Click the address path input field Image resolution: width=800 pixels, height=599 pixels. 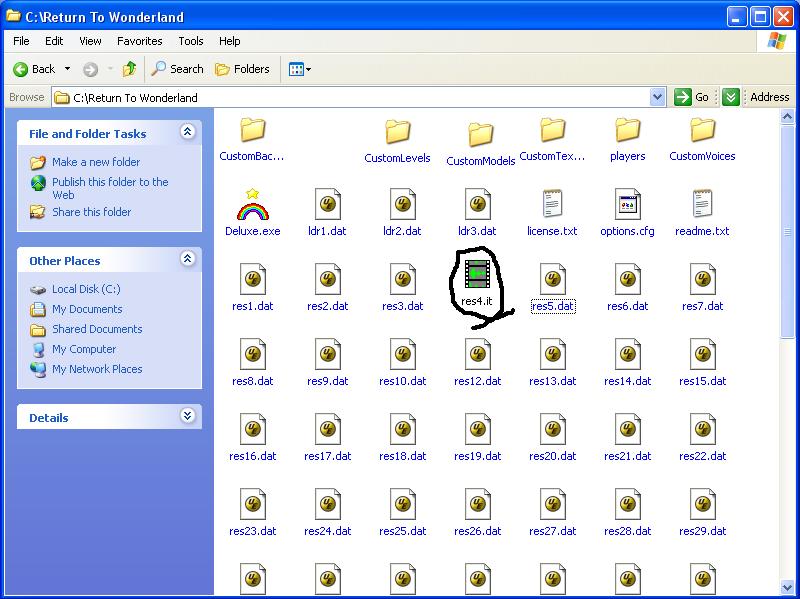[351, 97]
